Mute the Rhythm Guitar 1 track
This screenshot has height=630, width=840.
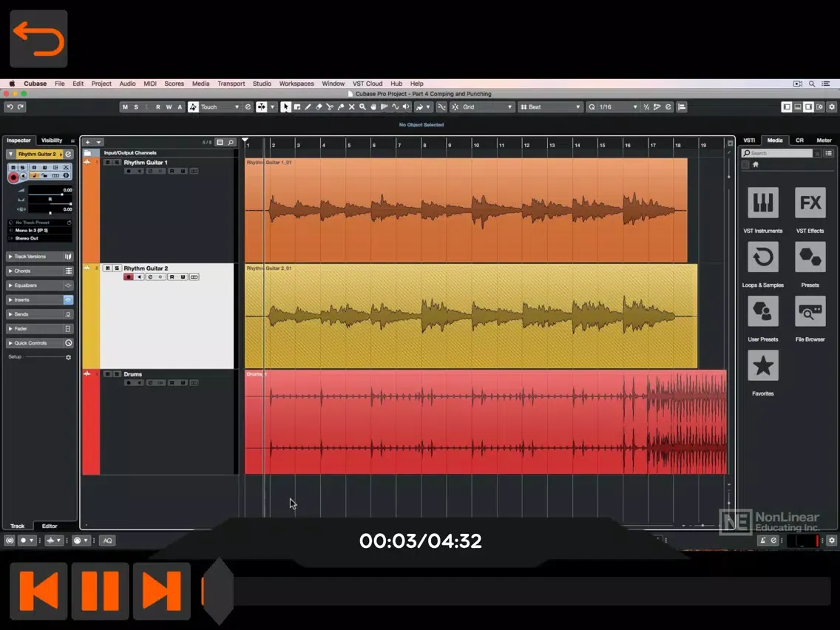coord(108,163)
